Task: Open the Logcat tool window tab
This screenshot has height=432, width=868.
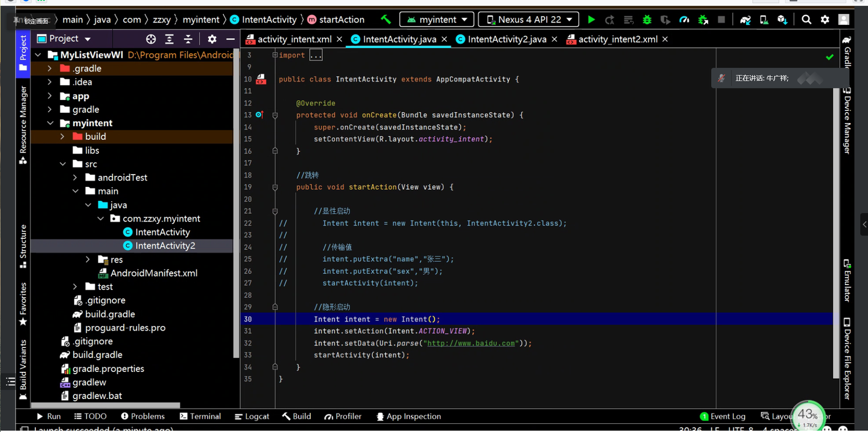Action: 252,416
